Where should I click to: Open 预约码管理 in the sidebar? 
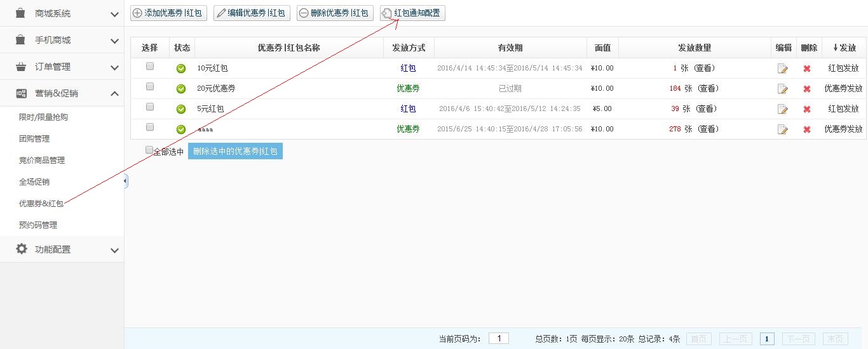(38, 225)
